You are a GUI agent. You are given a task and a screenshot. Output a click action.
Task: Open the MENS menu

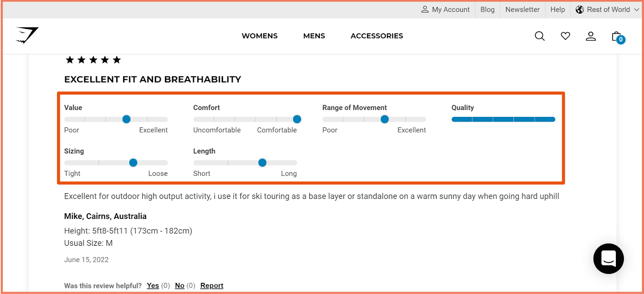[x=314, y=36]
